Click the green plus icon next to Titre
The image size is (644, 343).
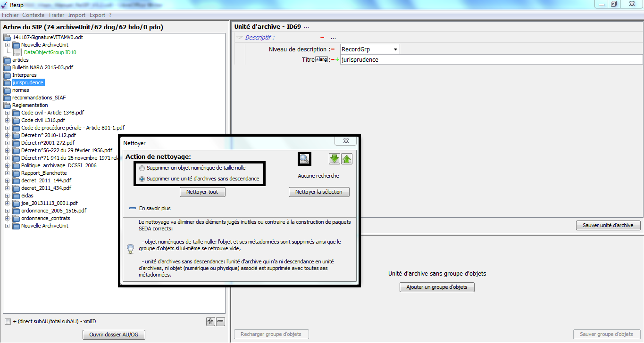(337, 60)
